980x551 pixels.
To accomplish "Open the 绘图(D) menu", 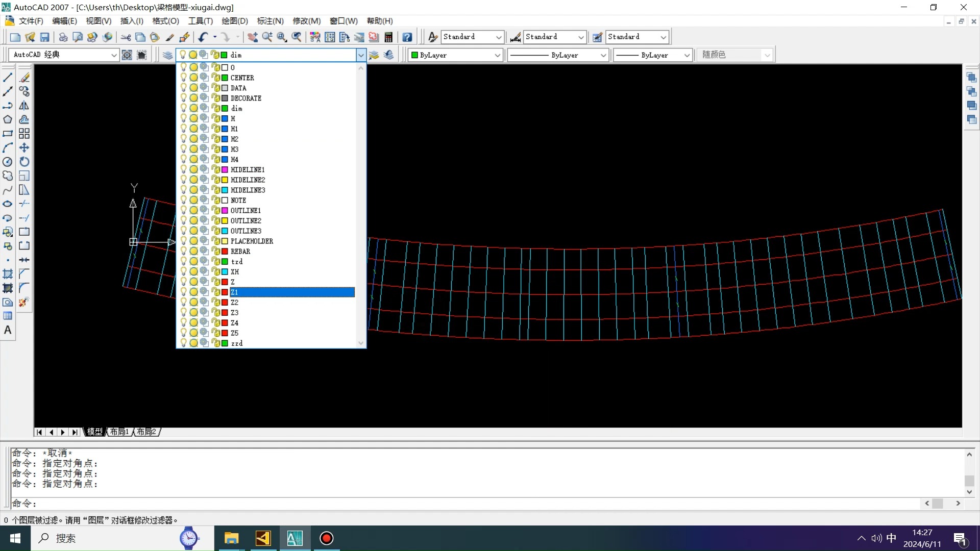I will pyautogui.click(x=234, y=21).
